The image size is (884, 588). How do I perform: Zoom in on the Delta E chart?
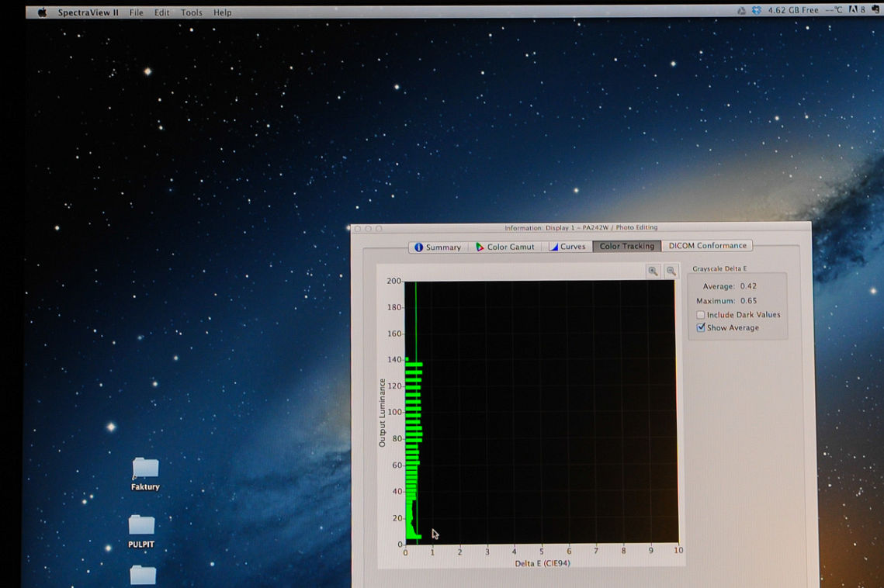[653, 272]
